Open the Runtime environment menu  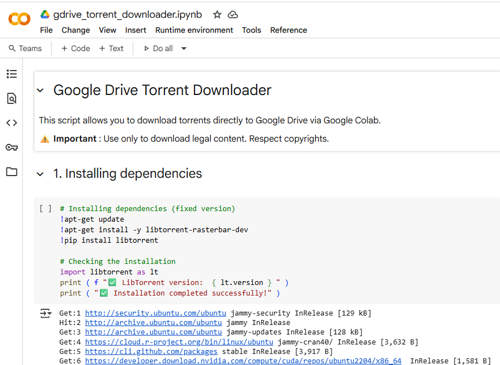coord(194,30)
